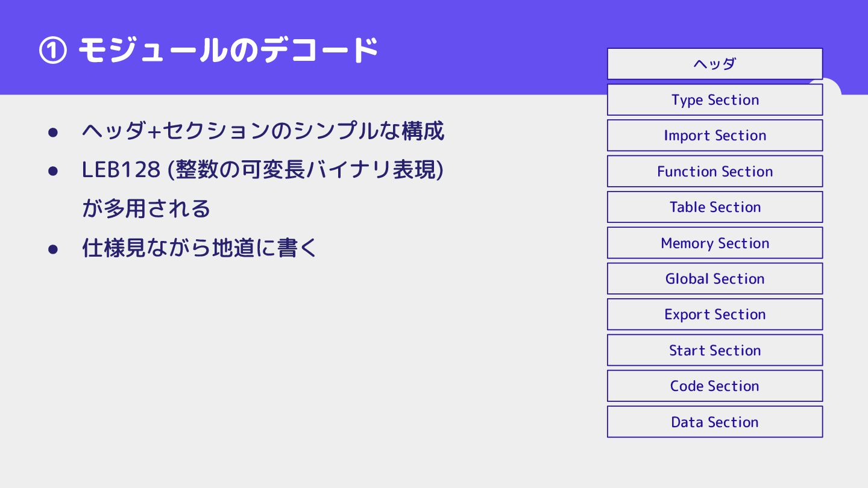Click the circled number one in title
Image resolution: width=868 pixels, height=488 pixels.
52,51
